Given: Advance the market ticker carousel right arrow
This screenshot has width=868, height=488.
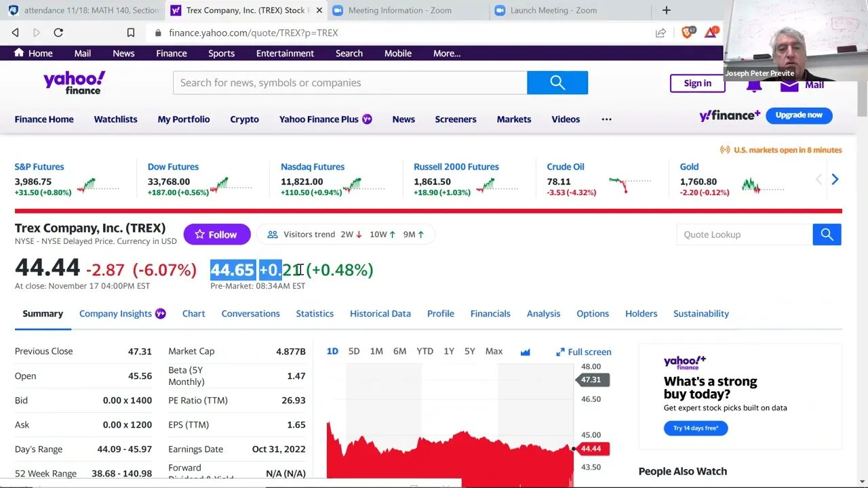Looking at the screenshot, I should click(835, 179).
